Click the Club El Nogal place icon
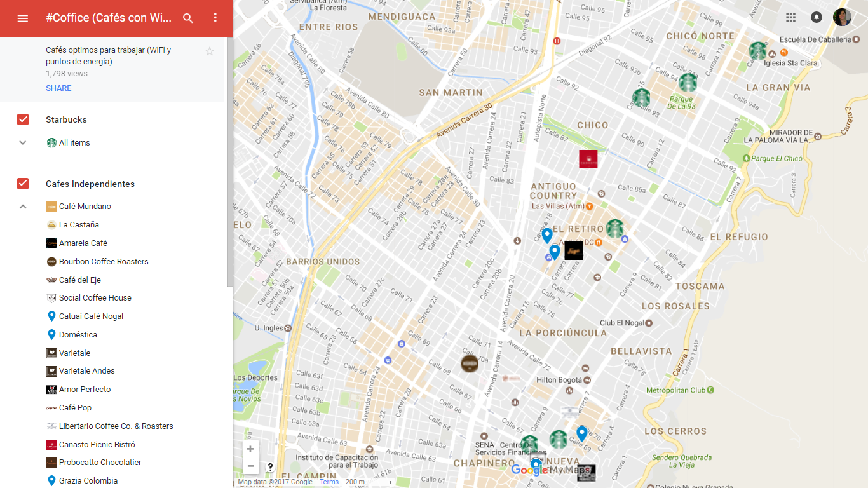The image size is (868, 488). pyautogui.click(x=649, y=323)
